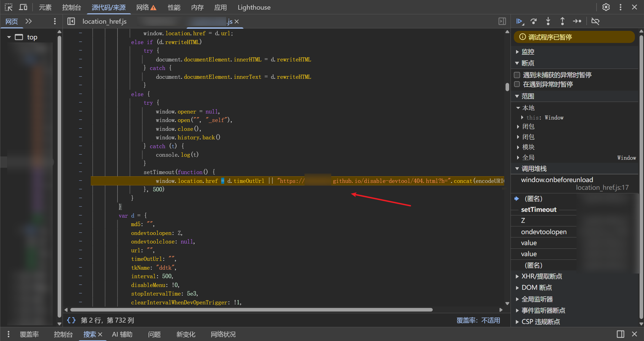This screenshot has width=644, height=341.
Task: Expand the CSP 违规断点 section
Action: [517, 322]
